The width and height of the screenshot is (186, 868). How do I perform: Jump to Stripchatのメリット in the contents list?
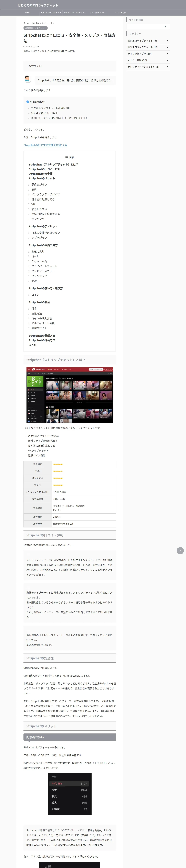[x=42, y=179]
